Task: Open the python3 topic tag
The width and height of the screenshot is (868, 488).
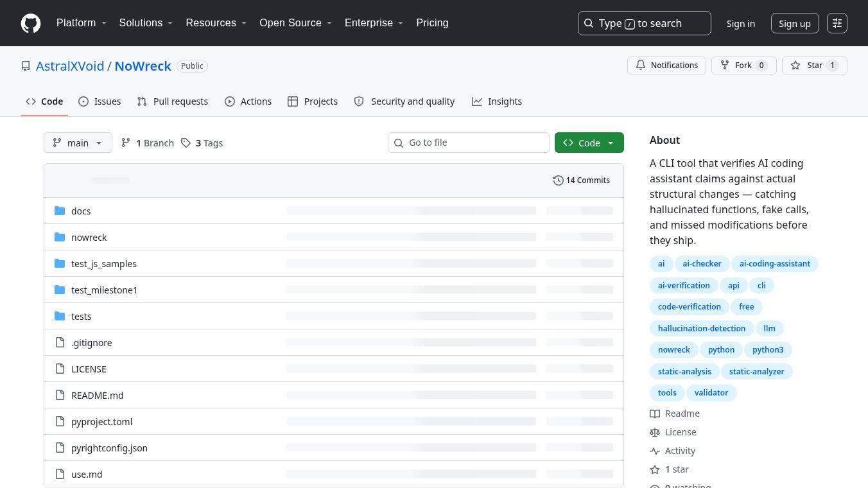Action: coord(768,350)
